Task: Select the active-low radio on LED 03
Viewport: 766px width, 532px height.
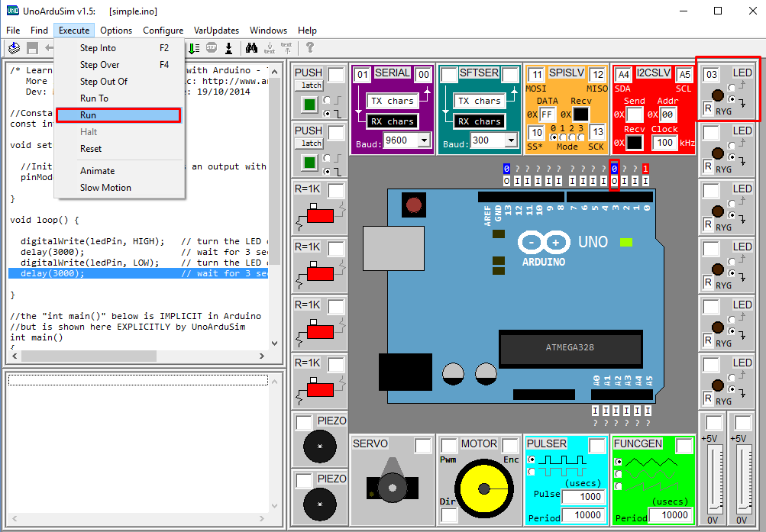Action: 732,99
